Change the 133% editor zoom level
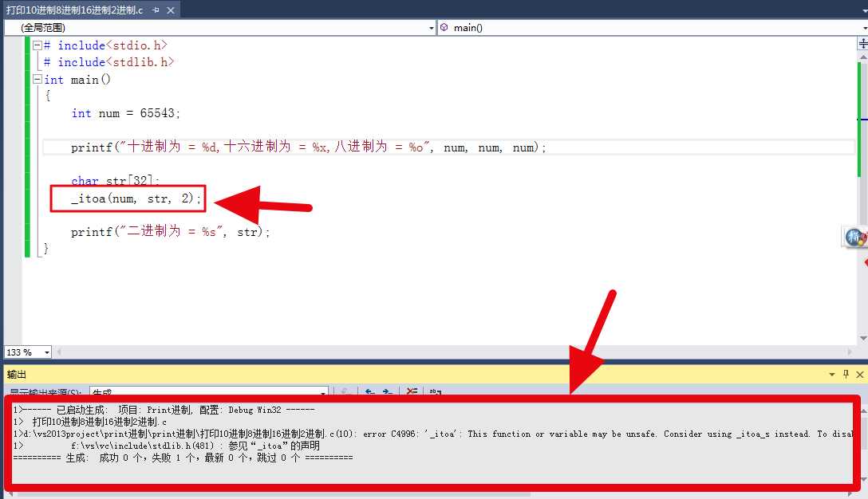The width and height of the screenshot is (868, 499). [26, 351]
